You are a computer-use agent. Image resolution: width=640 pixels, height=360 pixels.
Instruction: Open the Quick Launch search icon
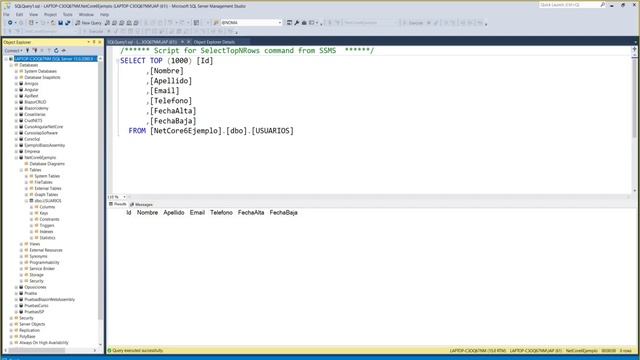(x=603, y=5)
